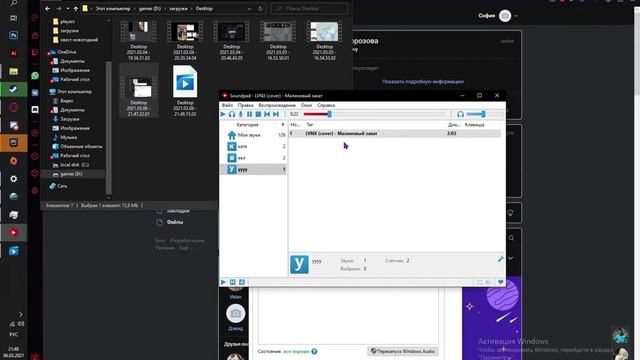Image resolution: width=640 pixels, height=360 pixels.
Task: Toggle headphones icon next to volume slider
Action: [x=460, y=114]
